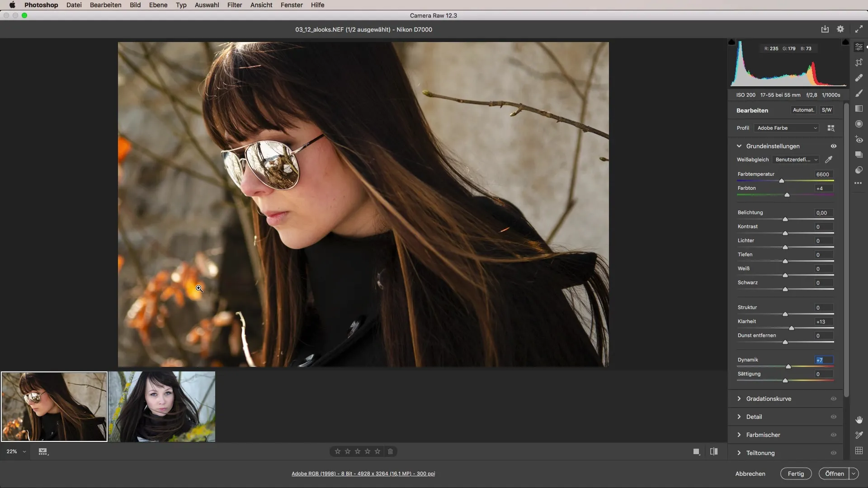Viewport: 868px width, 488px height.
Task: Toggle Teiltonung visibility eye
Action: pos(834,453)
